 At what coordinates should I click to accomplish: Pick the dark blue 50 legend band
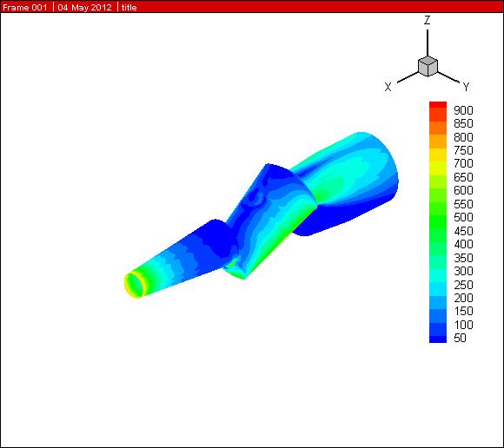438,339
